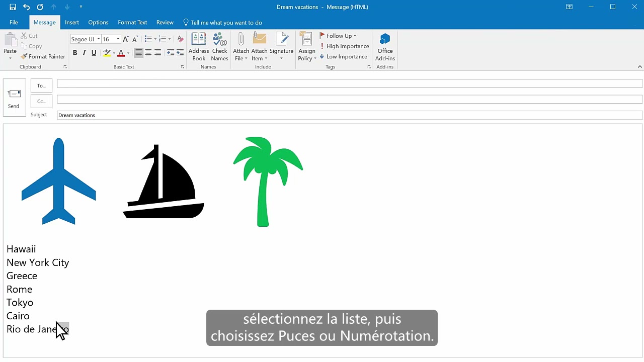Screen dimensions: 644x362
Task: Open the Follow Up dropdown
Action: pyautogui.click(x=338, y=36)
